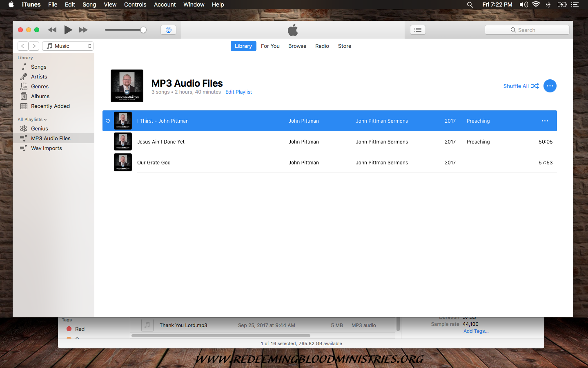The height and width of the screenshot is (368, 588).
Task: Open the iTunes application menu
Action: (31, 4)
